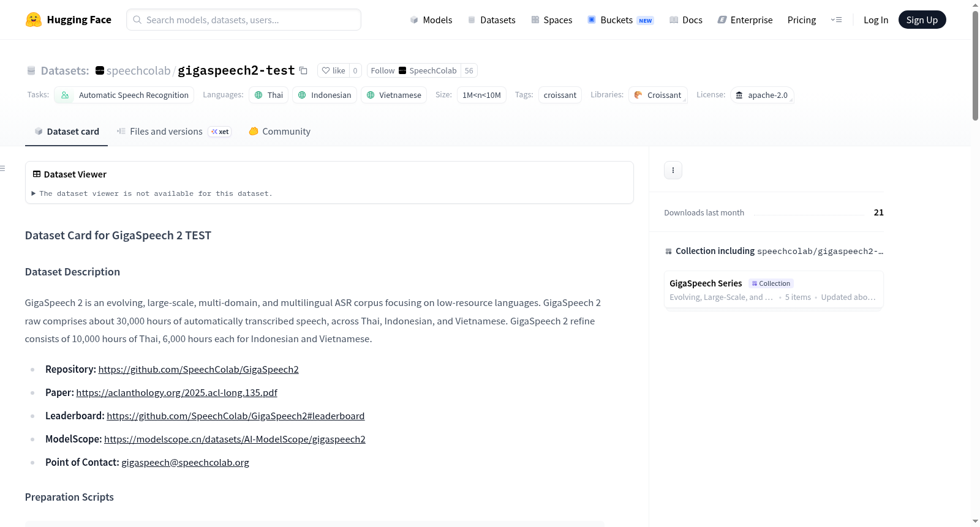Switch to the Dataset card tab
Screen dimensions: 980x527
[x=67, y=132]
